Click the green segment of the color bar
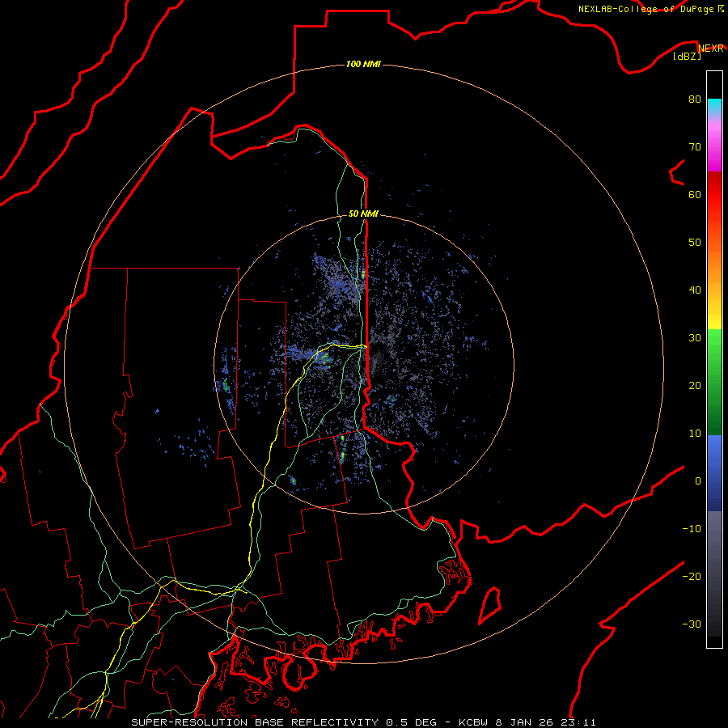 pos(714,382)
